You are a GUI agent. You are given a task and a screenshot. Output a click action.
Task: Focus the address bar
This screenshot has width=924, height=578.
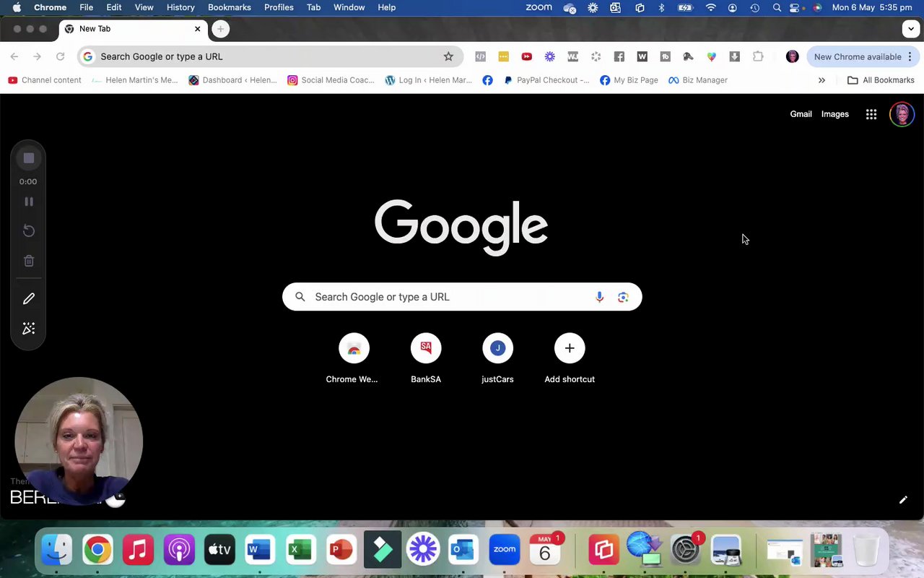click(270, 56)
